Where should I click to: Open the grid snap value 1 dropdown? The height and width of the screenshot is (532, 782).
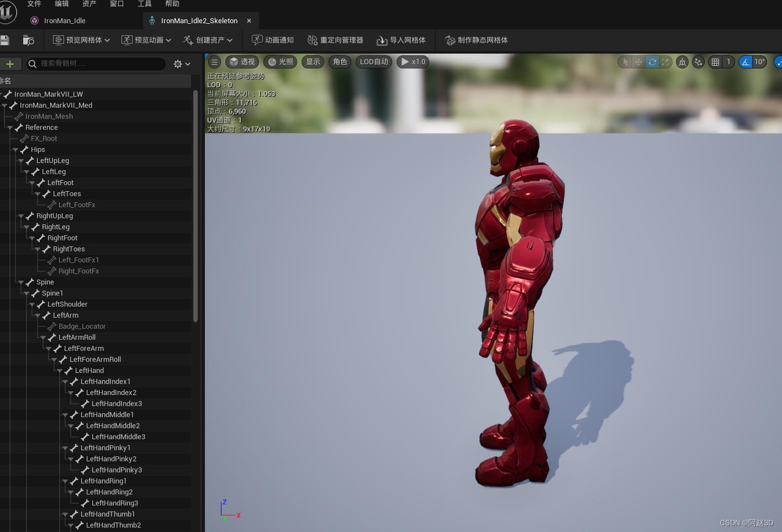[x=728, y=62]
